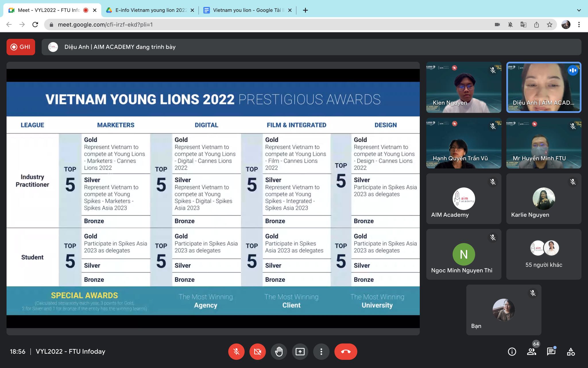Raise hand in the meeting
The image size is (588, 368).
click(279, 352)
